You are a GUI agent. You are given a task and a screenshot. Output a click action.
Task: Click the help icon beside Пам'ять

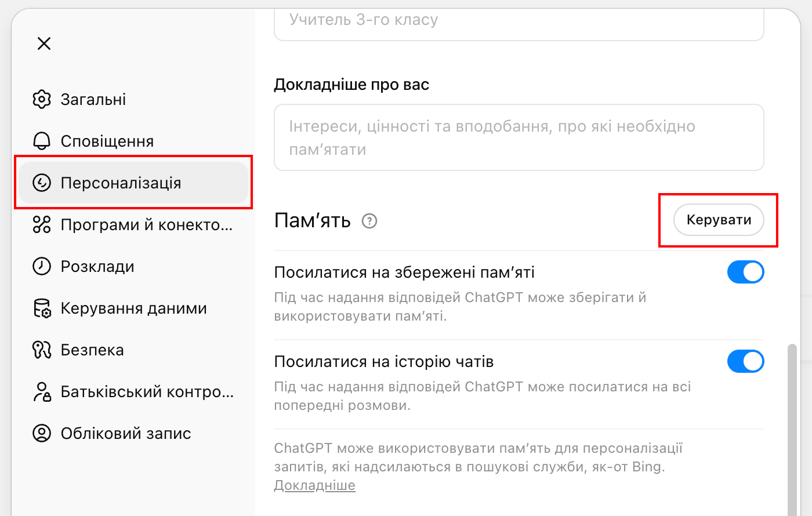point(369,221)
